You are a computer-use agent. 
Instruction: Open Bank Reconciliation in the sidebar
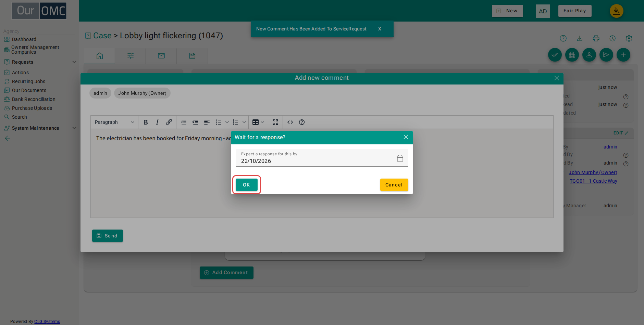(x=34, y=99)
